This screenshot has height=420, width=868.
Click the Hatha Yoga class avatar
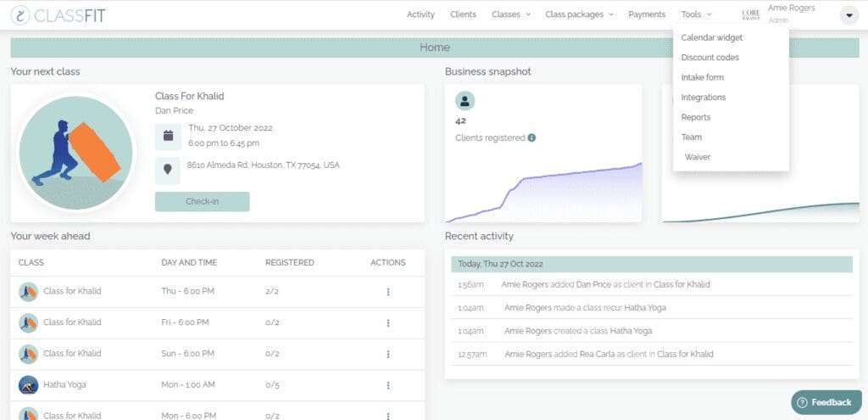(28, 384)
